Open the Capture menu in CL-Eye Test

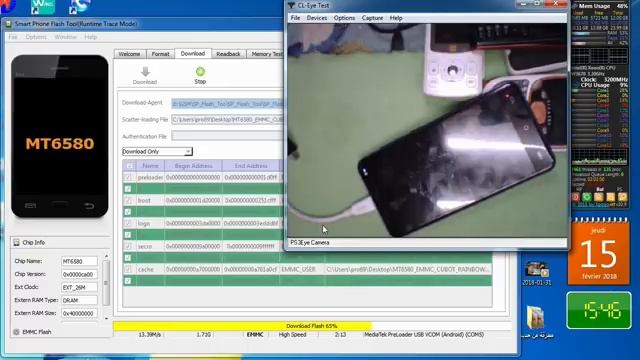[x=372, y=18]
